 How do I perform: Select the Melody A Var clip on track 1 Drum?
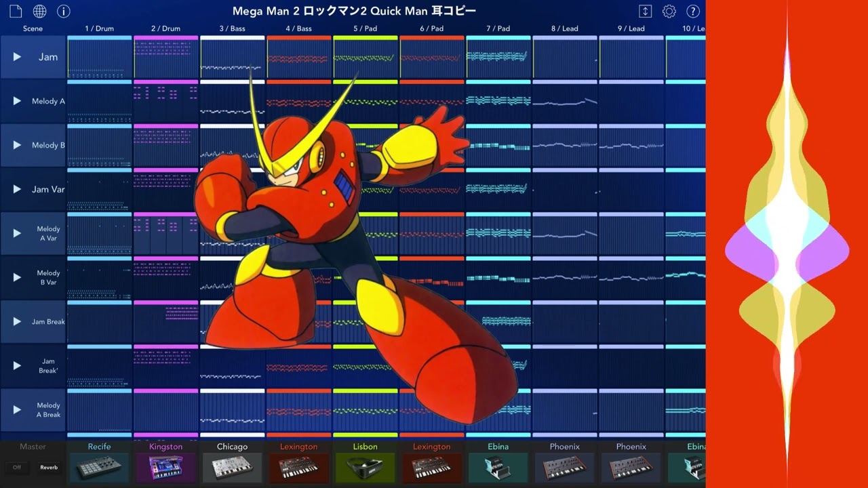point(99,233)
